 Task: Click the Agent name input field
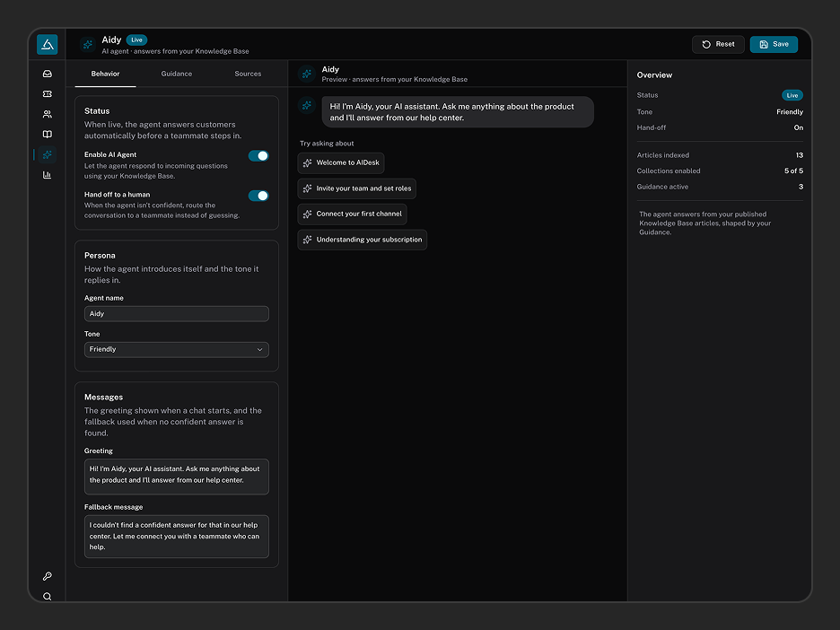(x=176, y=314)
